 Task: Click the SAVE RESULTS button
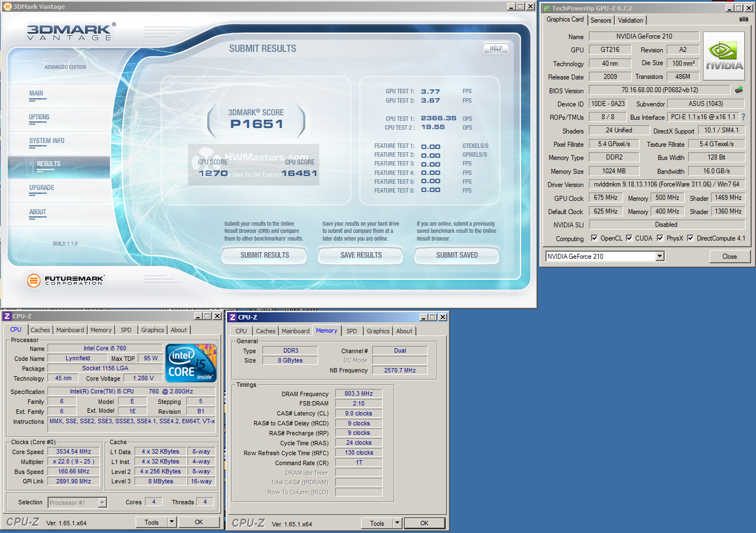361,255
